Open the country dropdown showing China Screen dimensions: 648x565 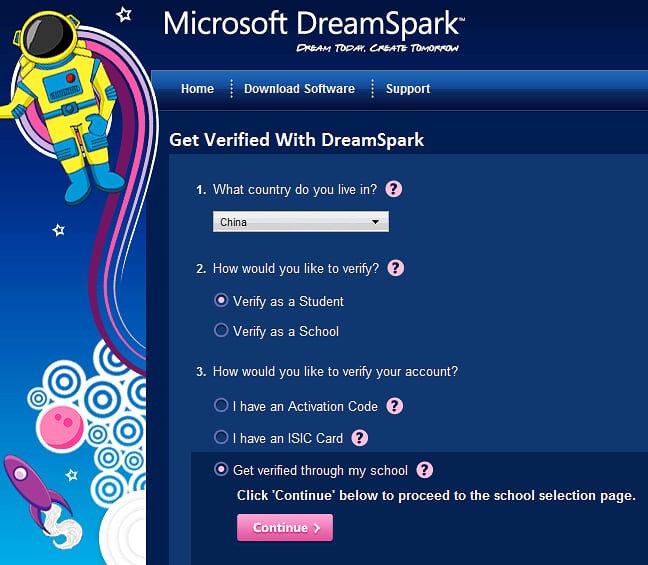(x=301, y=222)
